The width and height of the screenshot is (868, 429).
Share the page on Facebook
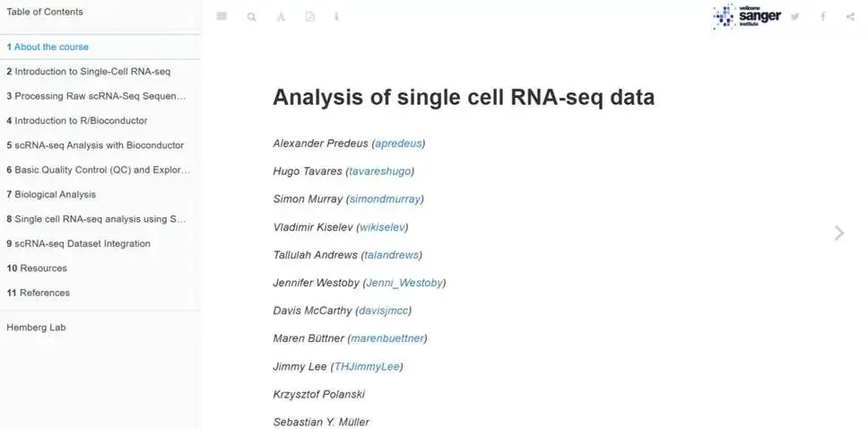(822, 16)
